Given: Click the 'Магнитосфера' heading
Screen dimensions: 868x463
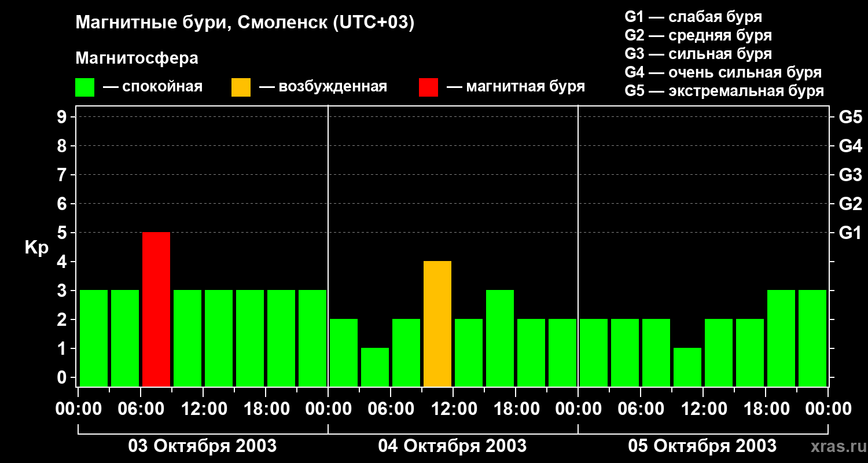Looking at the screenshot, I should [137, 58].
